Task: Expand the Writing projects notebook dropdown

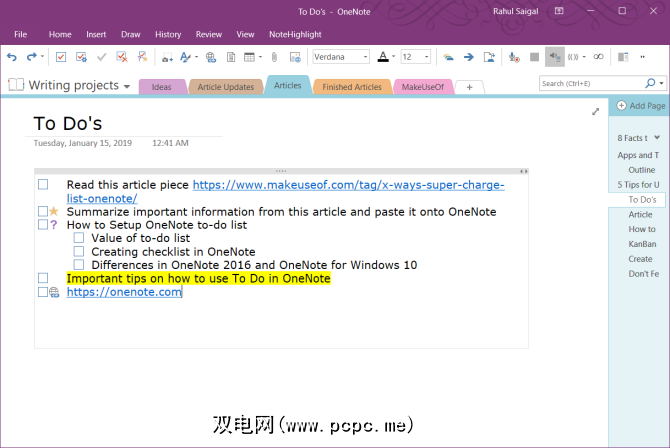Action: (x=127, y=87)
